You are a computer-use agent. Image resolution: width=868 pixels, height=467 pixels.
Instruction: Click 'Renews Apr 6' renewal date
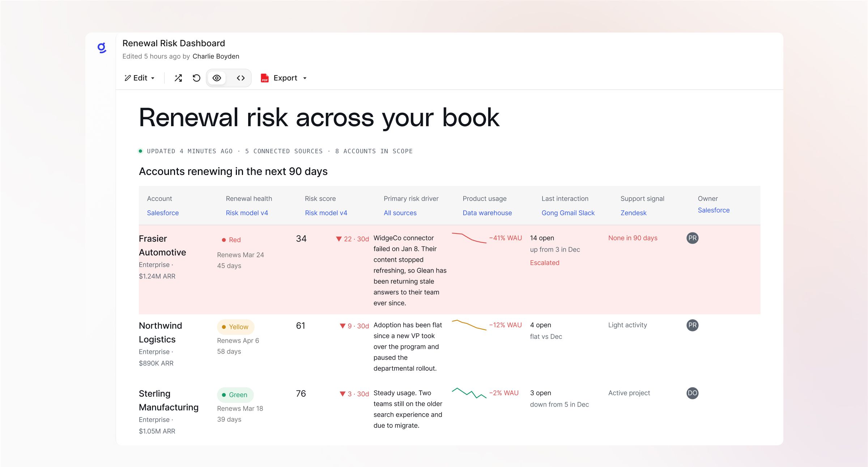coord(238,340)
